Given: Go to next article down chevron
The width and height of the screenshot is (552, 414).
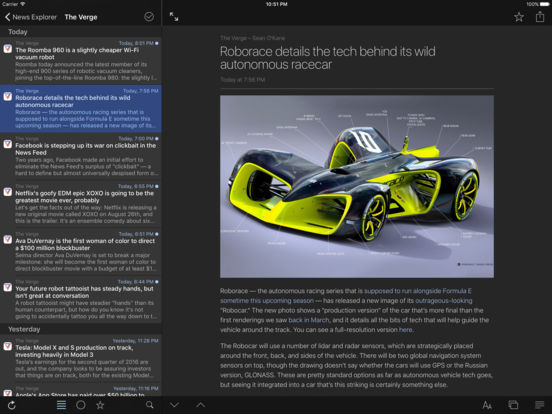Looking at the screenshot, I should (x=175, y=405).
